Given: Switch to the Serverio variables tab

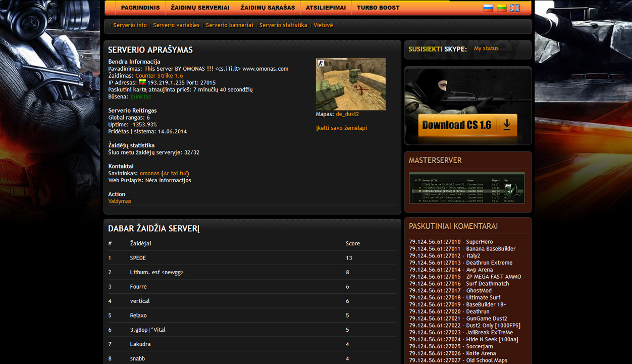Looking at the screenshot, I should coord(176,25).
